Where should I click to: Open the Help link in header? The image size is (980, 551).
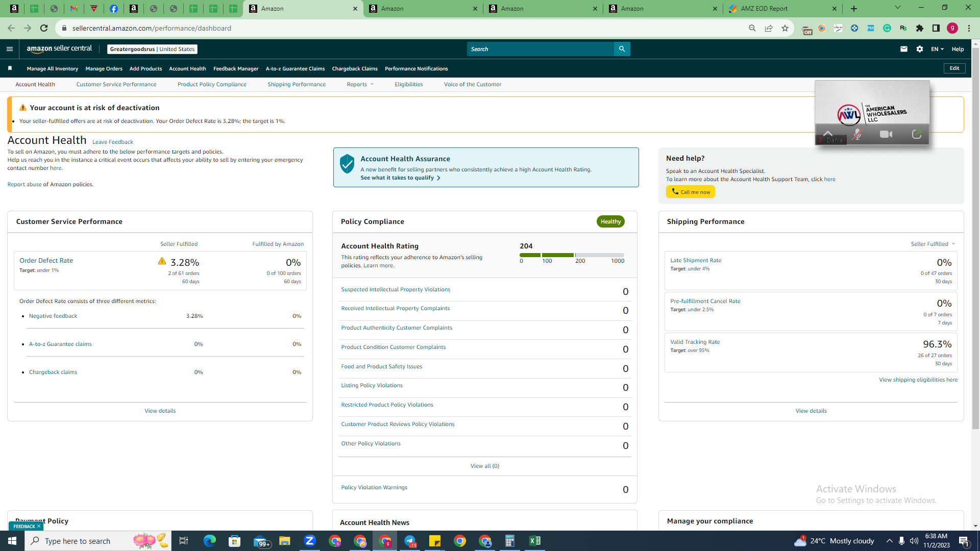pos(958,49)
